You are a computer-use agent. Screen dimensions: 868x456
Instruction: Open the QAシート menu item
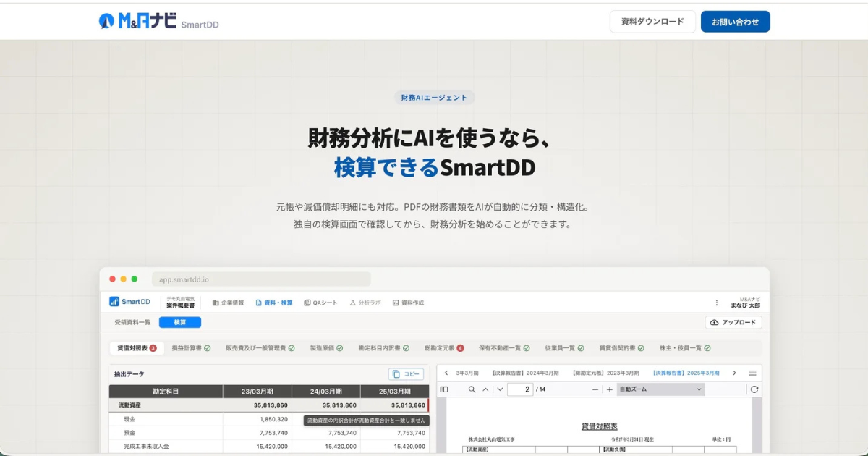click(x=320, y=303)
